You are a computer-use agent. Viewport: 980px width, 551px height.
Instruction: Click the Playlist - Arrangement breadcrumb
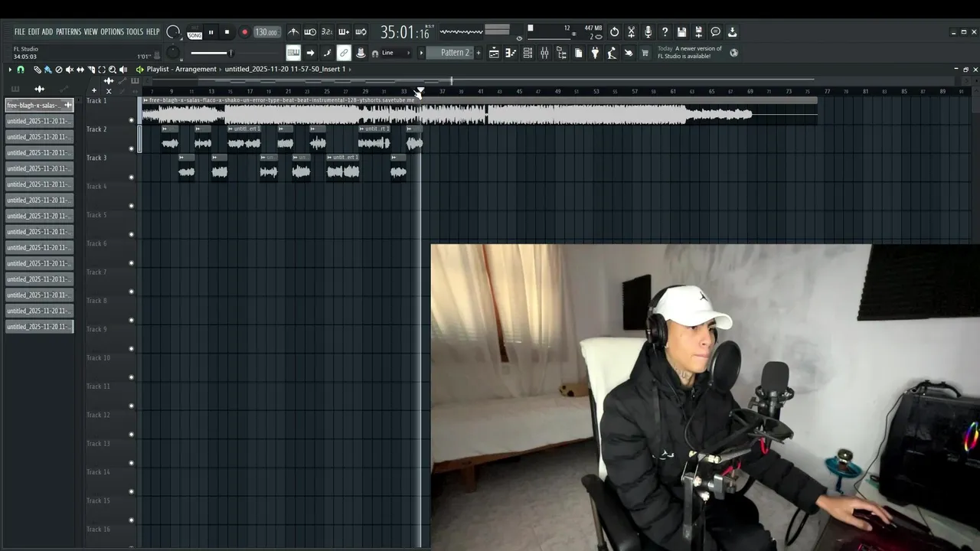pos(181,69)
